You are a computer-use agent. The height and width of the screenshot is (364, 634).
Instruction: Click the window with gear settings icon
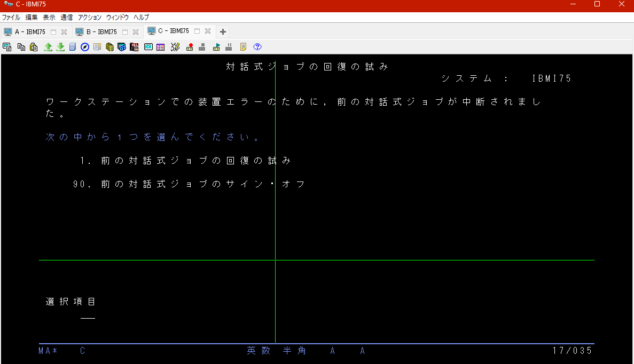click(x=122, y=47)
